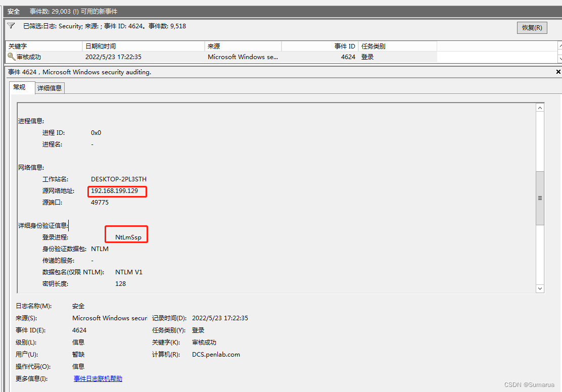
Task: Click the workstation name DESKTOP-2PL3STH
Action: point(119,179)
